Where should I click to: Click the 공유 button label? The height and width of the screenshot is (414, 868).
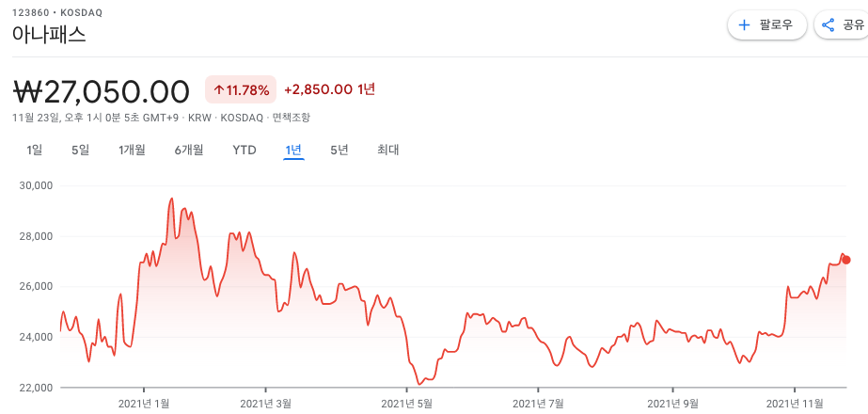853,25
